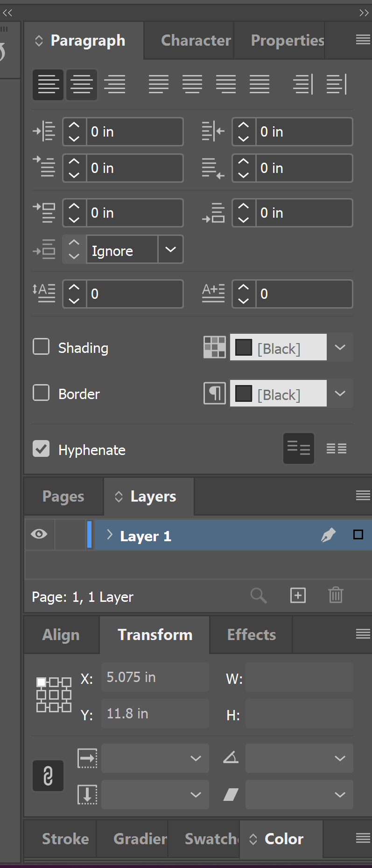Click the rotation angle icon
372x868 pixels.
[231, 758]
